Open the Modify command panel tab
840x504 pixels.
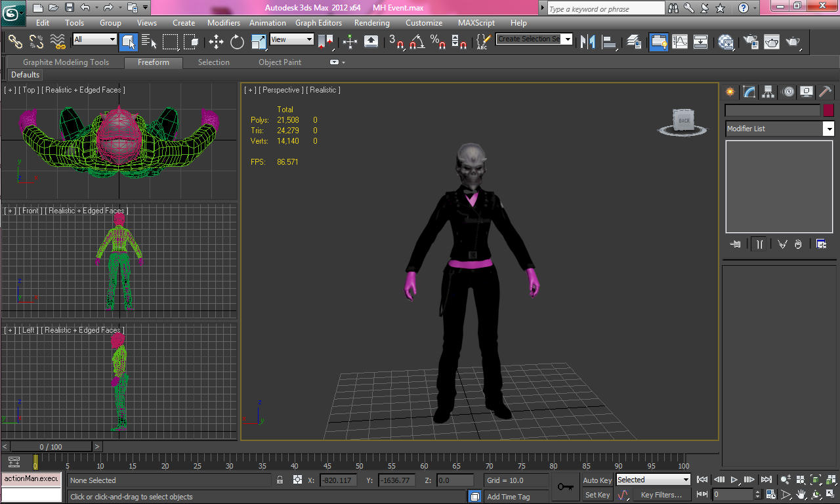click(x=749, y=92)
